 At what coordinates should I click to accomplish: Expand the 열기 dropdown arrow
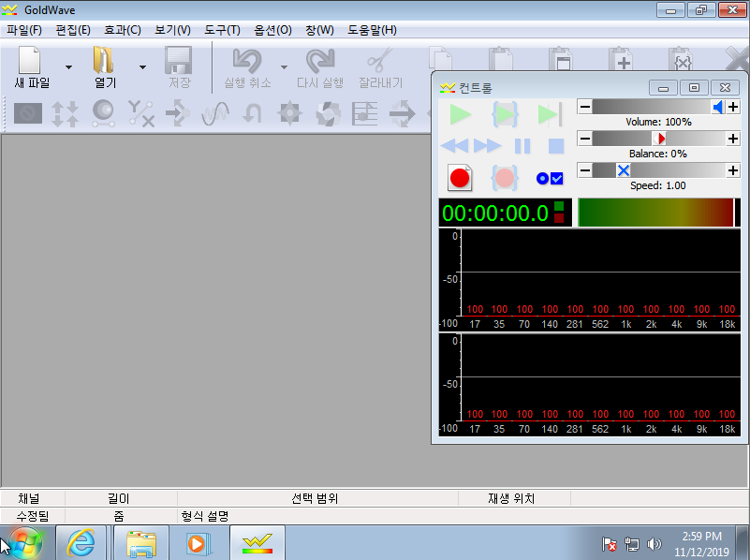click(x=142, y=67)
